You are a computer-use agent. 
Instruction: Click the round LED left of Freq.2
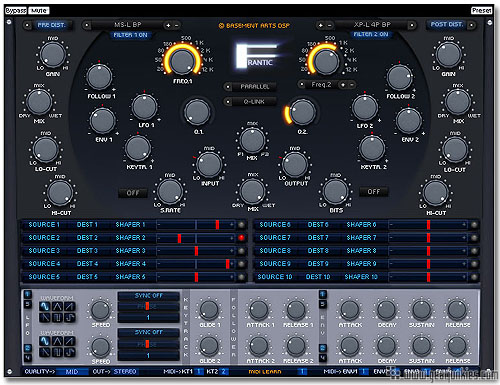(x=302, y=85)
